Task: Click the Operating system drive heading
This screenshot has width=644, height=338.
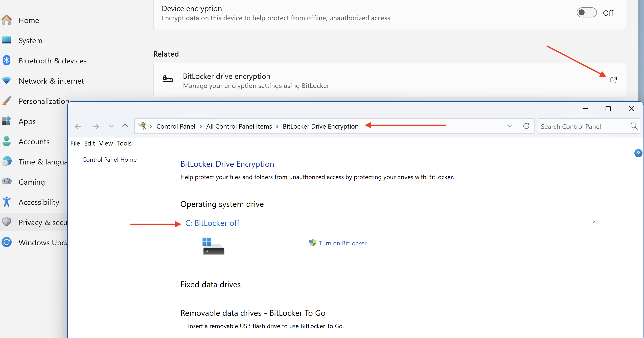Action: 222,204
